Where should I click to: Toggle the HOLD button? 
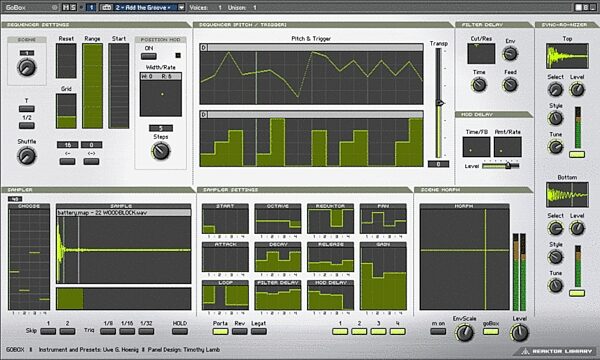(x=179, y=331)
